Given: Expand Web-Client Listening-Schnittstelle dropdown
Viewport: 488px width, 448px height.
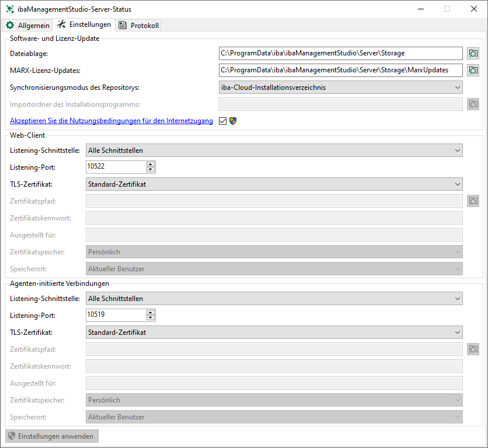Looking at the screenshot, I should click(274, 150).
